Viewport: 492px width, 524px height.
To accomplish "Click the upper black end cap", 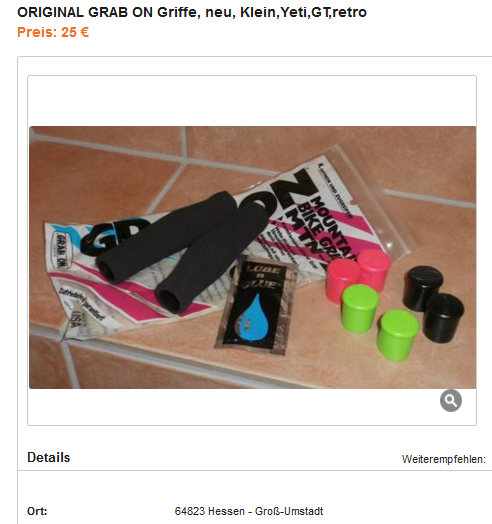I will (421, 286).
